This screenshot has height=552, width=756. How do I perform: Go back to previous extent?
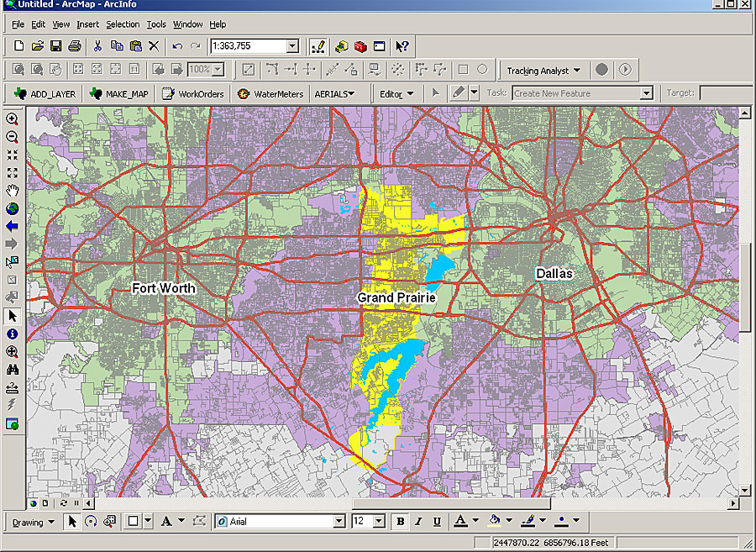[13, 226]
